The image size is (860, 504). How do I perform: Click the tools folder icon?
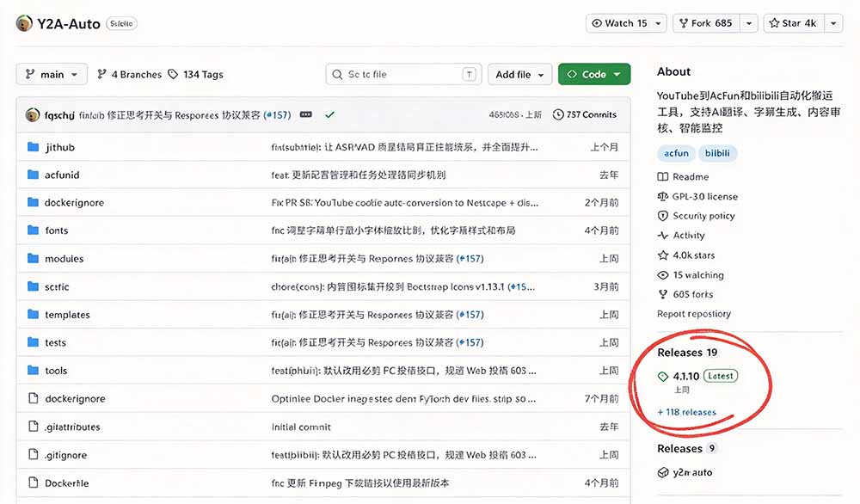pyautogui.click(x=33, y=370)
